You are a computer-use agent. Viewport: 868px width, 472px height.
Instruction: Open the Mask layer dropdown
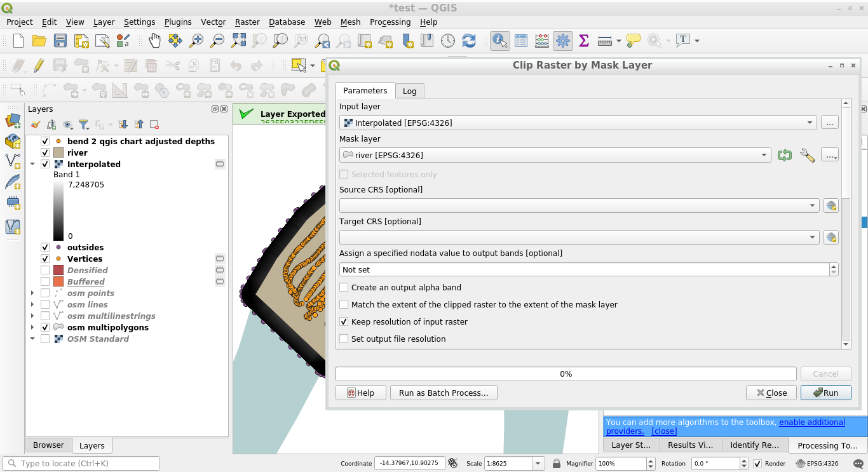555,155
